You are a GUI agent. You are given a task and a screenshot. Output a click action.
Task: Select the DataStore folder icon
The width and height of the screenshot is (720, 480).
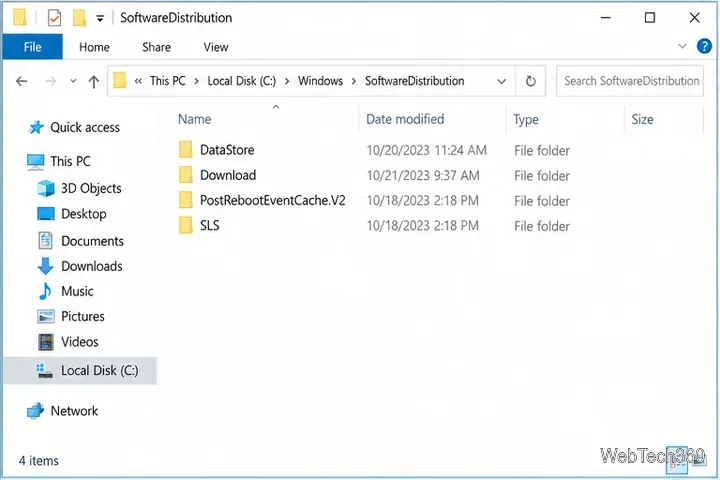(x=186, y=150)
